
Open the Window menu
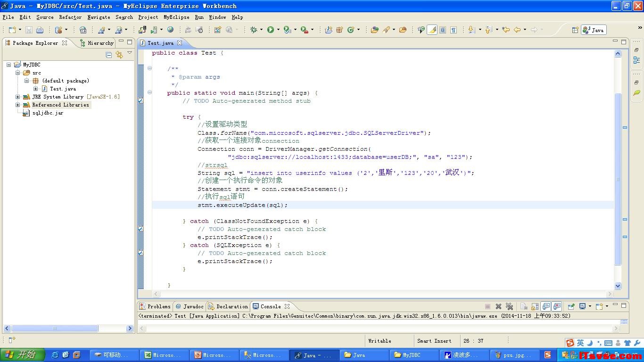217,17
